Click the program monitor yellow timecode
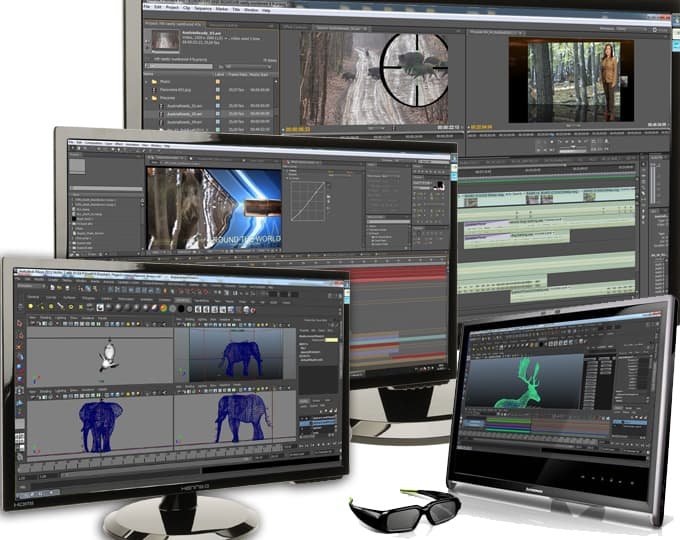This screenshot has width=680, height=540. coord(482,127)
